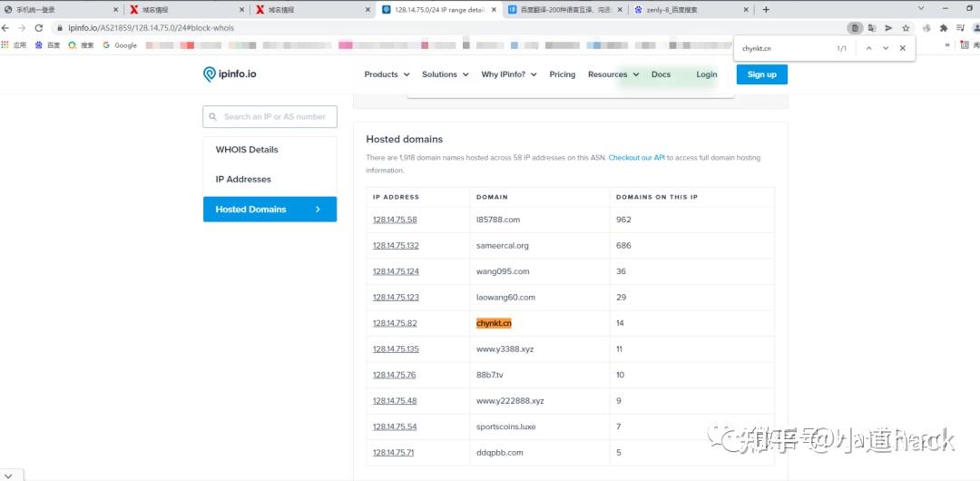
Task: Close the zenly-8 Baidu search tab
Action: coord(746,9)
